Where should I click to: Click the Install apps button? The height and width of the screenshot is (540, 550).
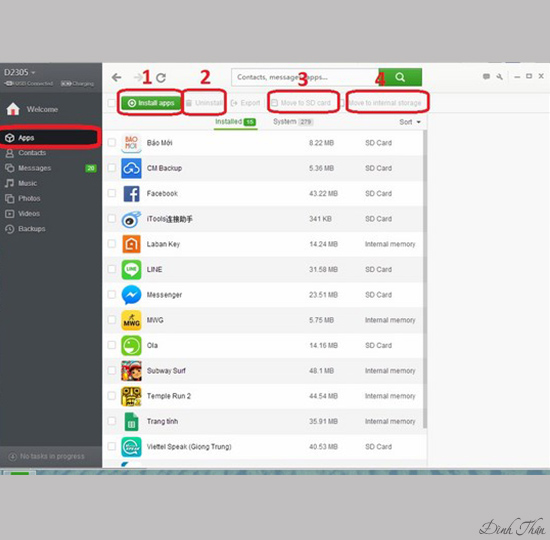151,103
